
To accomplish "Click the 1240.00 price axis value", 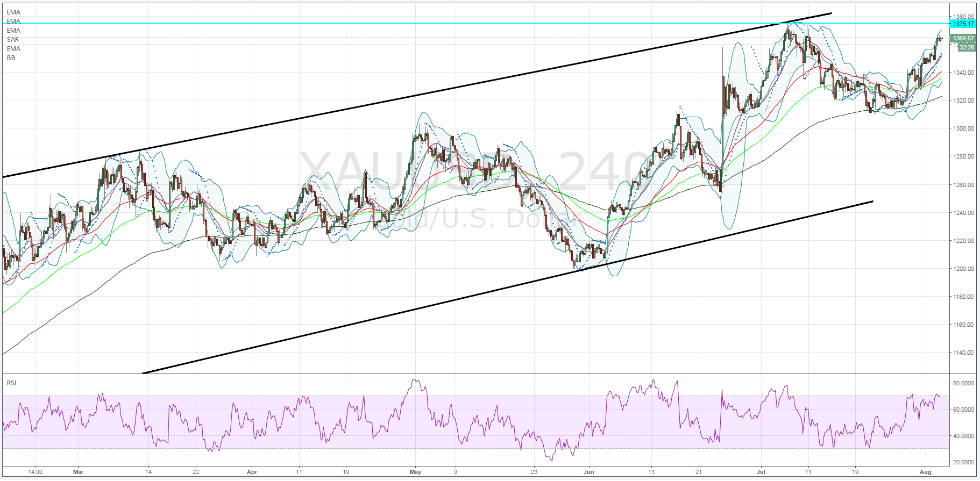I will 964,213.
